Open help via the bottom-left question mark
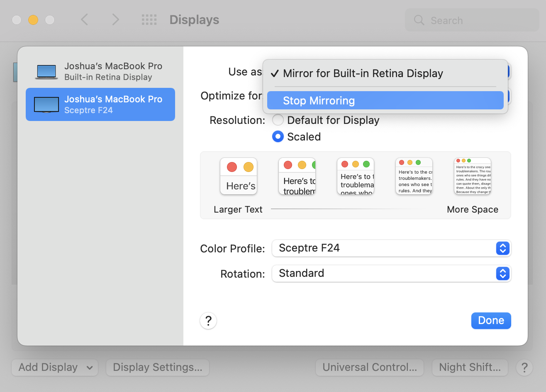 click(208, 321)
